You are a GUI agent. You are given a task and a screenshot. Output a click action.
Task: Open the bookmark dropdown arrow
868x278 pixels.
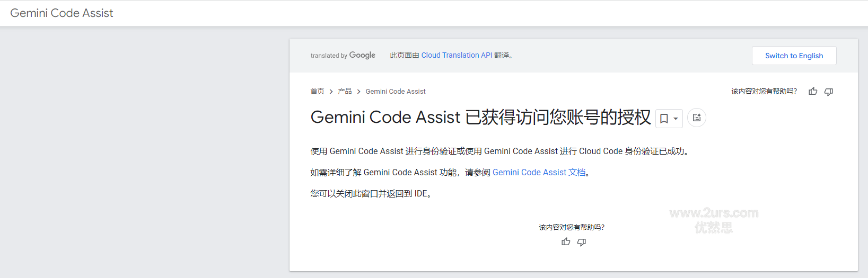(x=676, y=119)
